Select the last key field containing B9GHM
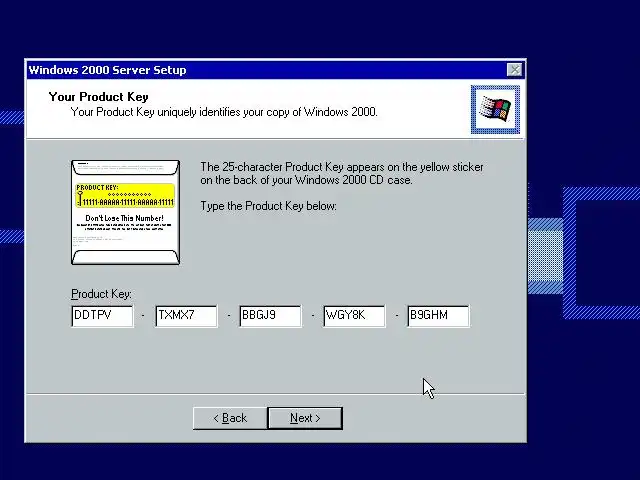Screen dimensions: 640x480 (x=438, y=316)
